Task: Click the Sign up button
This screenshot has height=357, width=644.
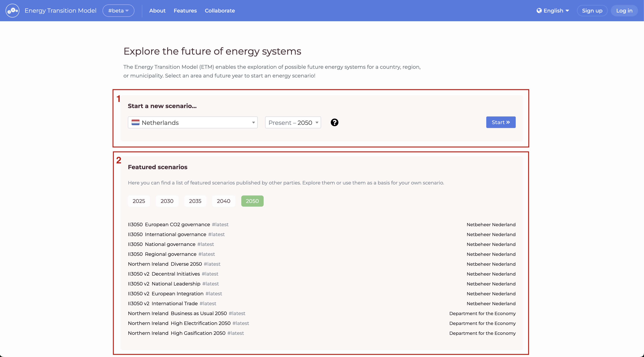Action: coord(592,10)
